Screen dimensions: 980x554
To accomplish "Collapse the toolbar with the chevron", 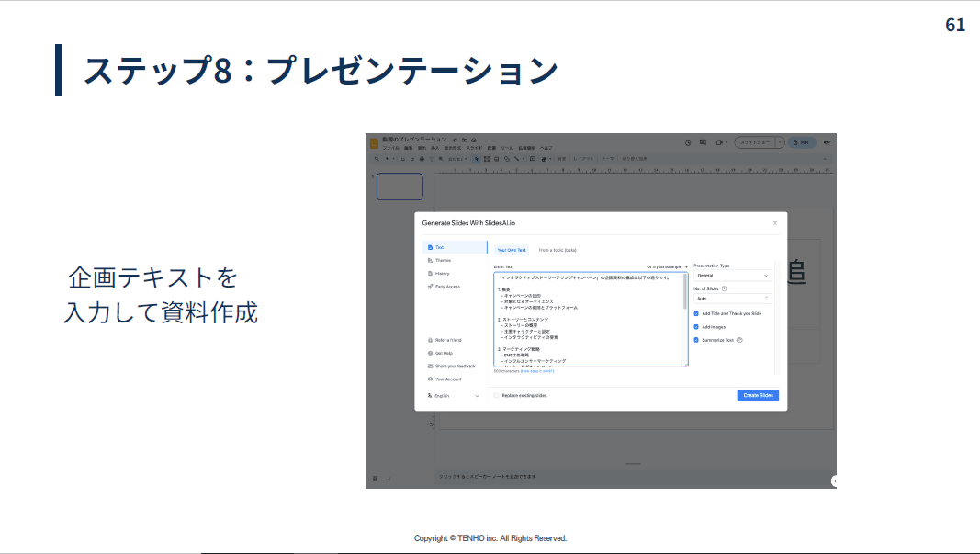I will [x=825, y=159].
